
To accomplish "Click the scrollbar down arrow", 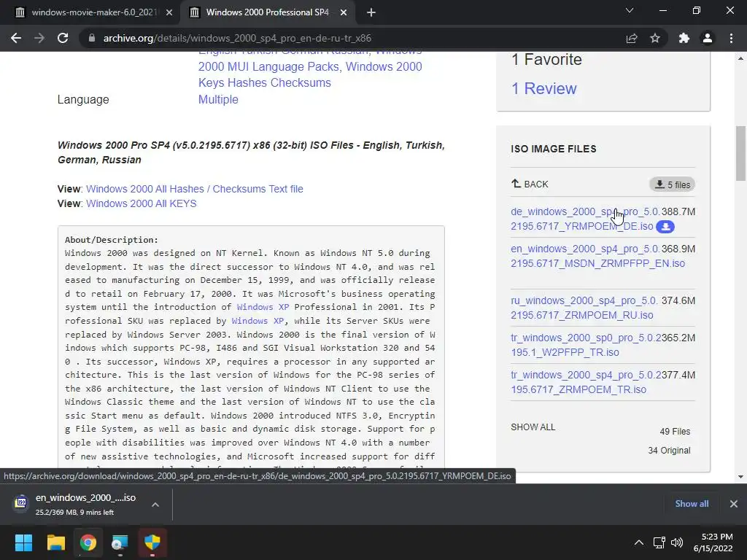I will click(x=740, y=477).
